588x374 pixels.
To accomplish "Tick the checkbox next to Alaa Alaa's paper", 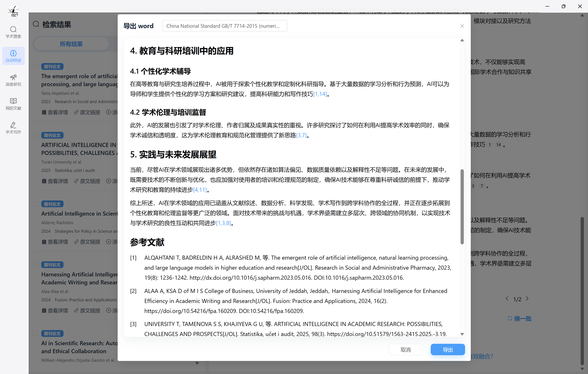I will (x=35, y=265).
